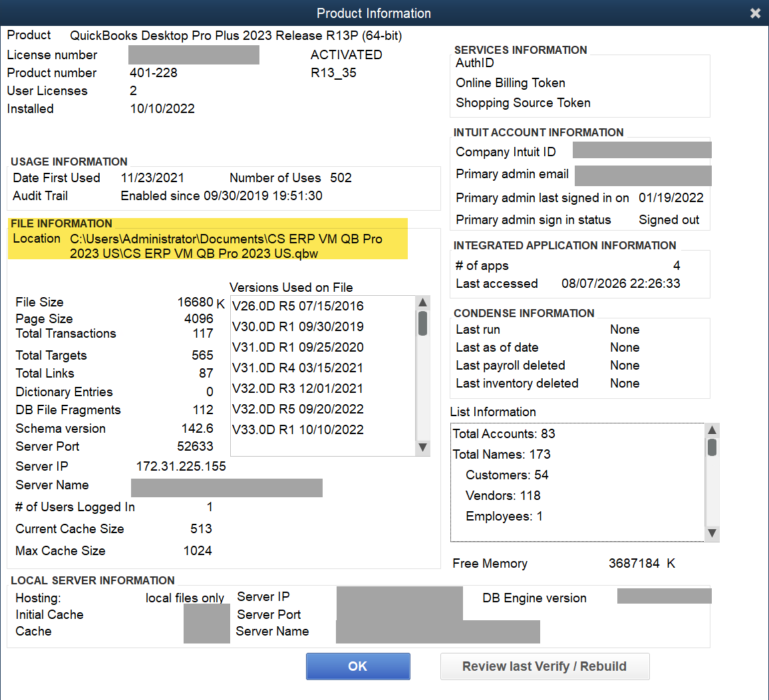Click Current Cache Size value 513
Image resolution: width=769 pixels, height=700 pixels.
pyautogui.click(x=201, y=528)
